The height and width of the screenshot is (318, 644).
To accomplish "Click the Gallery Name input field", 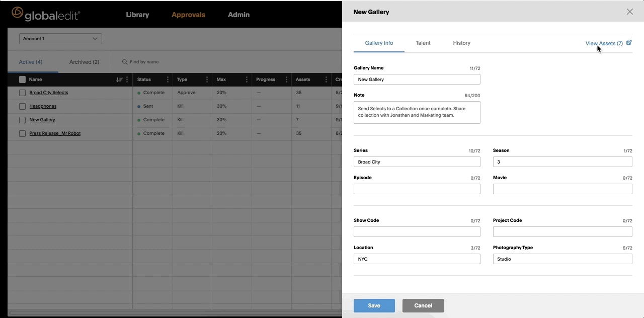I will 417,79.
